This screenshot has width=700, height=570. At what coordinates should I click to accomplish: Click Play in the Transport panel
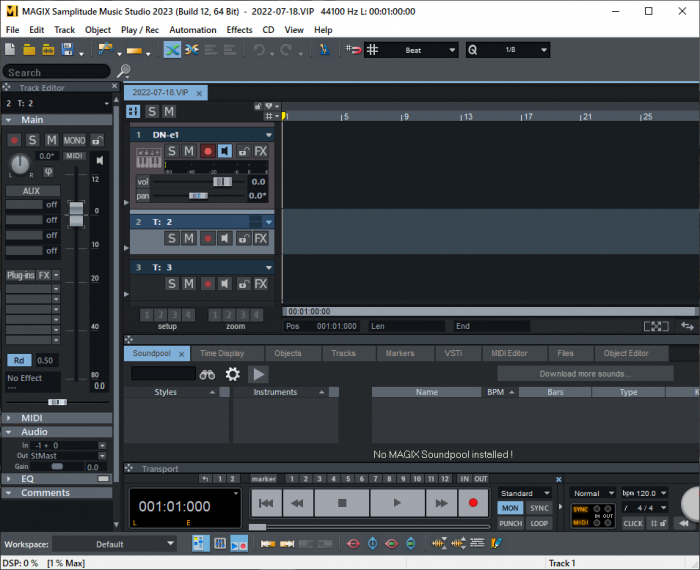point(398,503)
